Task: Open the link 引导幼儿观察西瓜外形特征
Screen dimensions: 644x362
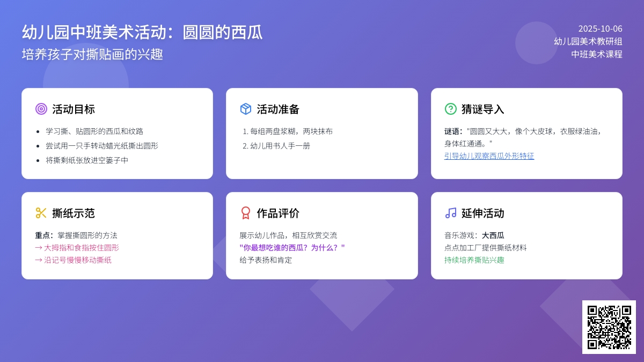Action: 489,156
